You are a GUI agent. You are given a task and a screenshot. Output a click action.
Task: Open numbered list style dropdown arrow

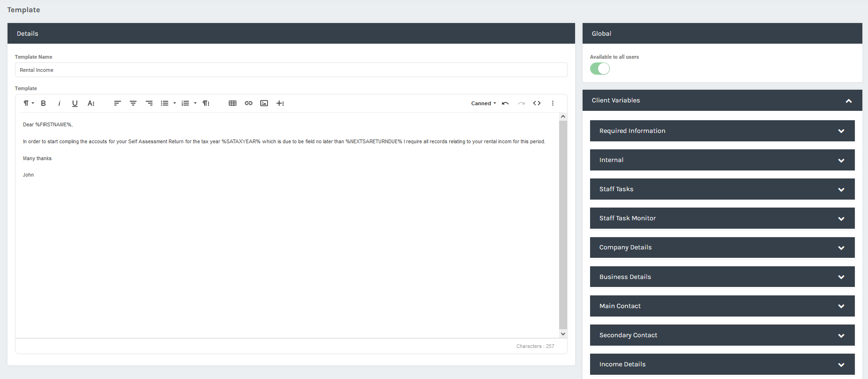(195, 103)
